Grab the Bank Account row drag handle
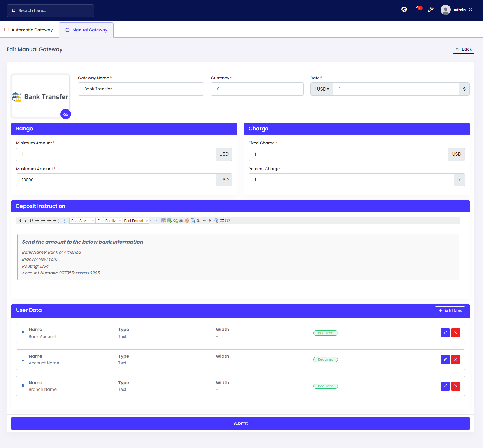483x448 pixels. pyautogui.click(x=23, y=333)
